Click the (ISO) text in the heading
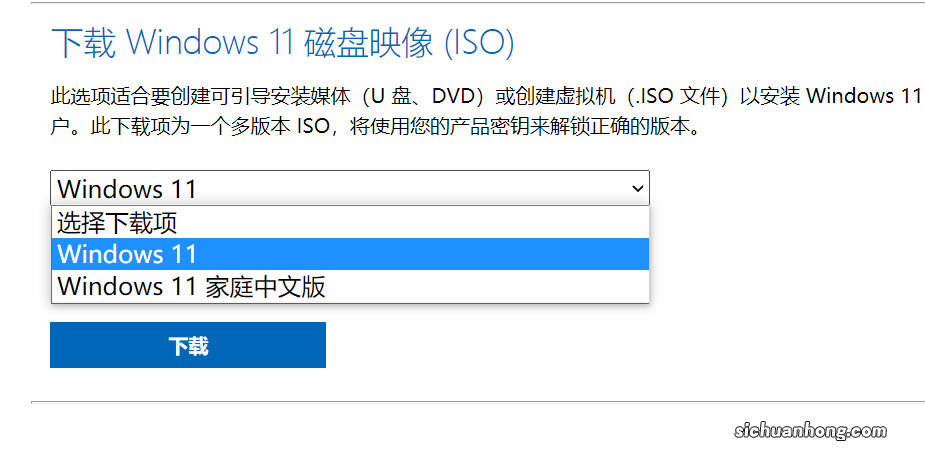Screen dimensions: 925x451 pos(478,43)
